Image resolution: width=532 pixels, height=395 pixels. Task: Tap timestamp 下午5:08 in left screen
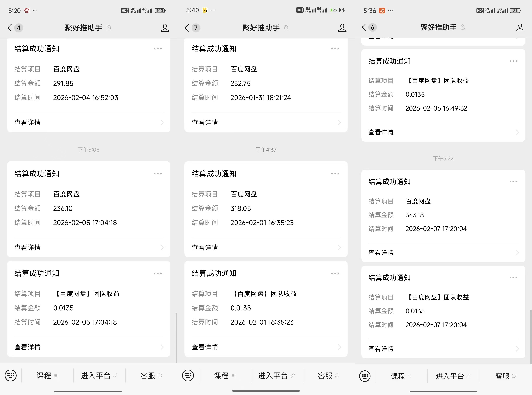pos(89,150)
